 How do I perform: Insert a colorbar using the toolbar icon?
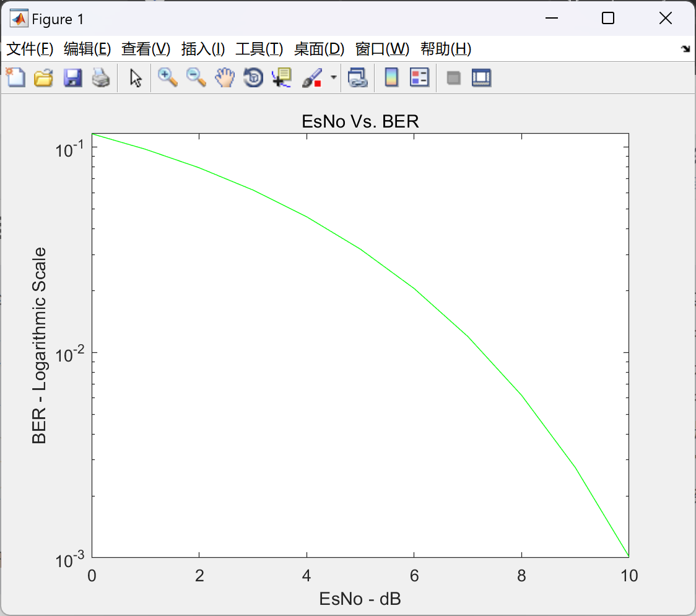[x=391, y=77]
